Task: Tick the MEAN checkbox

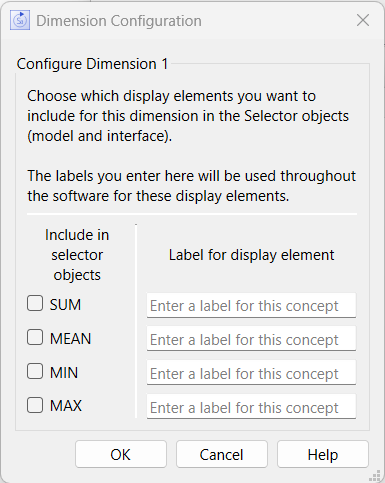Action: [x=35, y=337]
